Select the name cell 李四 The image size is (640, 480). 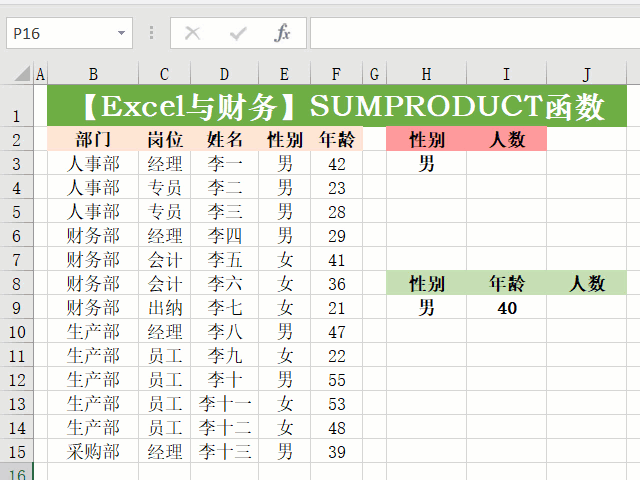click(x=224, y=235)
